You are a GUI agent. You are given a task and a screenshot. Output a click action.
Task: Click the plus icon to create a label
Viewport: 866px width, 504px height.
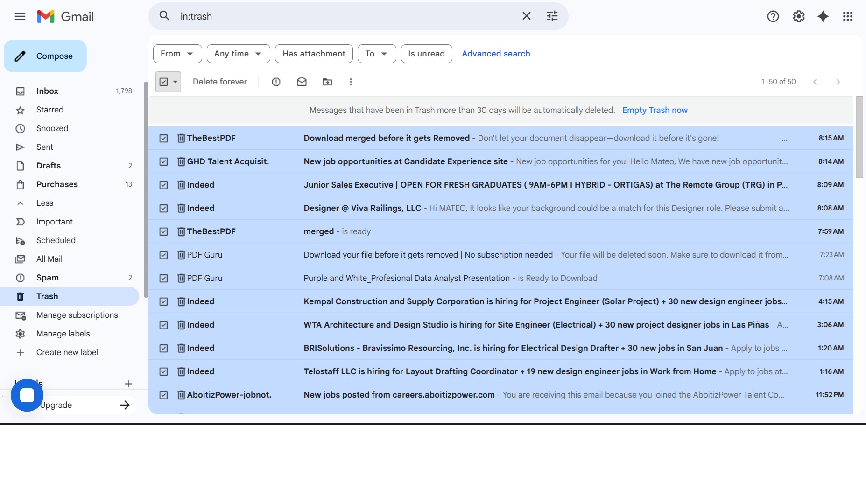[x=128, y=384]
